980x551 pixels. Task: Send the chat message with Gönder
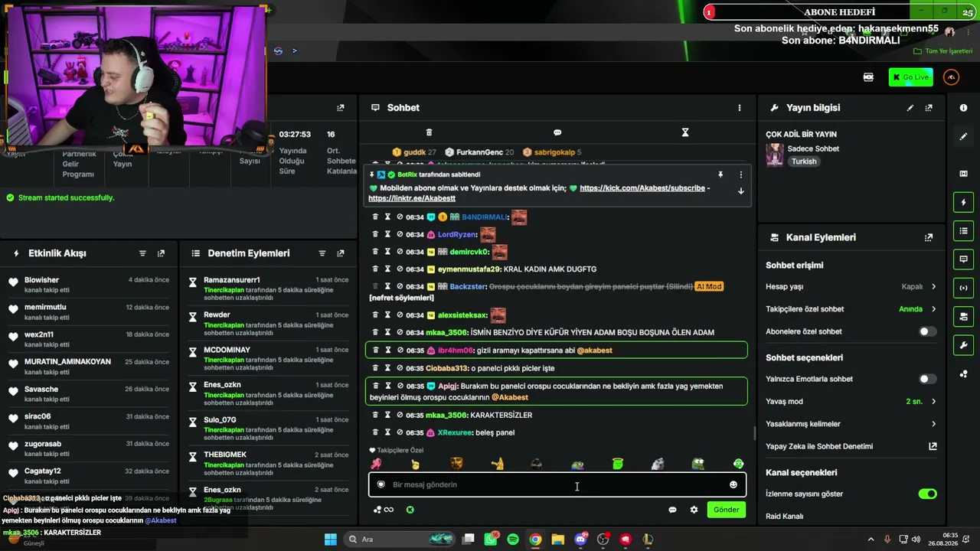[x=726, y=510]
